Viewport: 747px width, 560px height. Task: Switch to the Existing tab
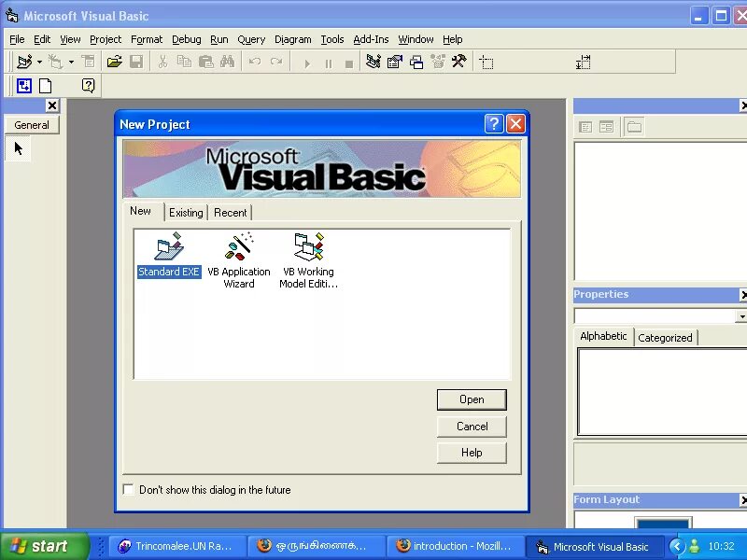point(186,213)
